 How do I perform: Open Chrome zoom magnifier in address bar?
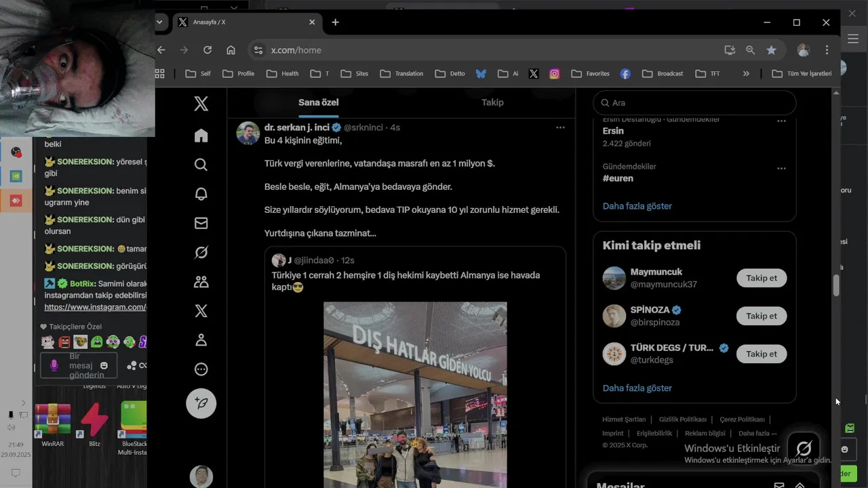750,50
